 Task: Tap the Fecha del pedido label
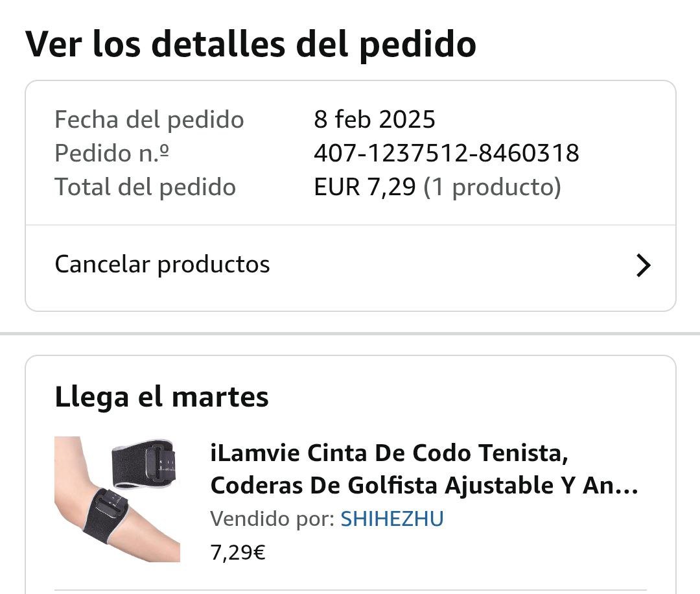point(149,120)
